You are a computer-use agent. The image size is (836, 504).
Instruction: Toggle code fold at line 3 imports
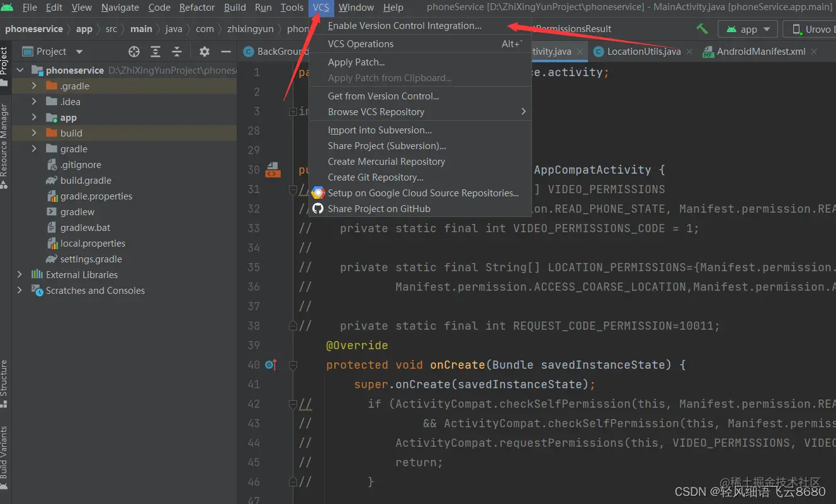293,111
